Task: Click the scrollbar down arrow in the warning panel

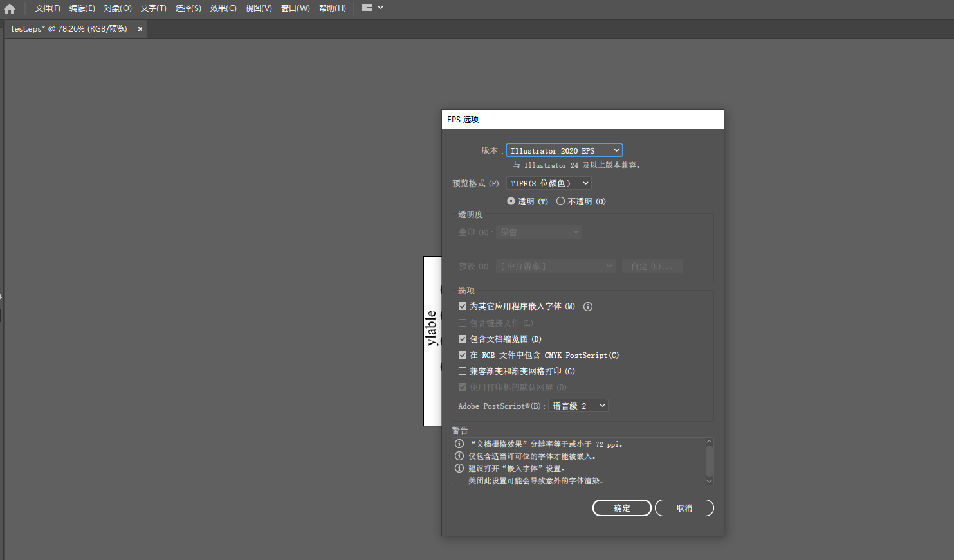Action: click(709, 480)
